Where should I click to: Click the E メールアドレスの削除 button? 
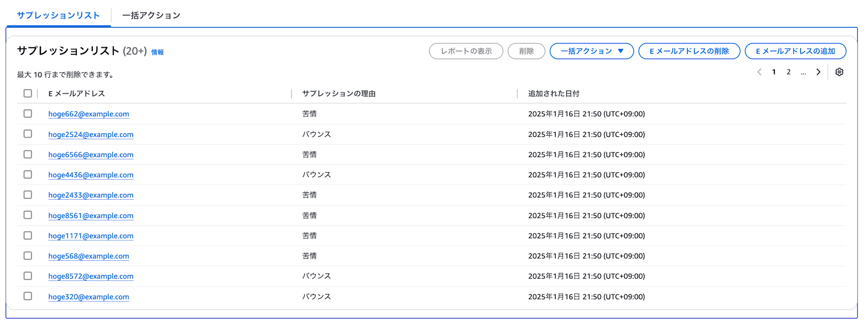pos(689,51)
